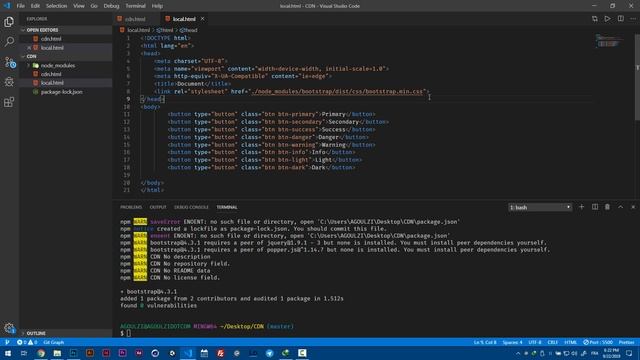Image resolution: width=640 pixels, height=360 pixels.
Task: Click the Git Graph status bar button
Action: point(53,342)
